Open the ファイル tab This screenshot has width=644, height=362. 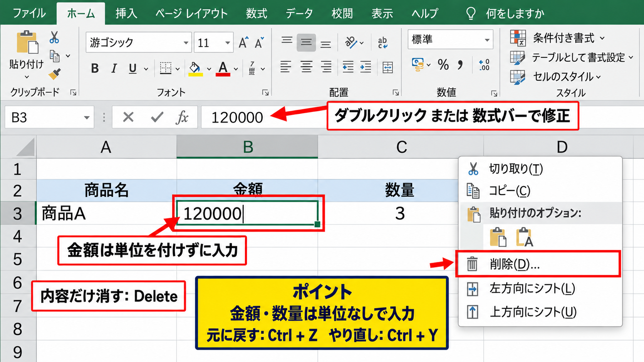pyautogui.click(x=29, y=13)
